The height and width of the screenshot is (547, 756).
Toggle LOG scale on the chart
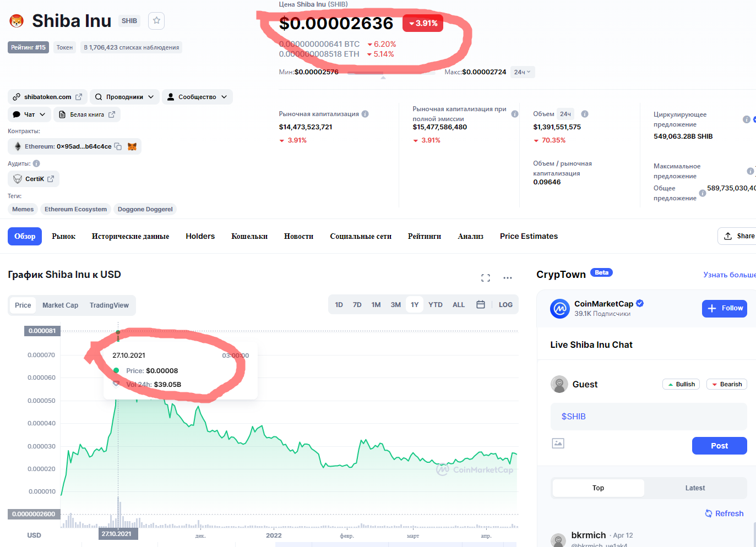(x=505, y=305)
